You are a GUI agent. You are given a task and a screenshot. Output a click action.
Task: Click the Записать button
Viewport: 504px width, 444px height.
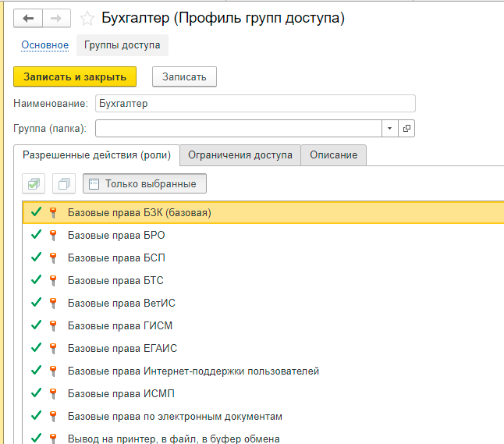tap(184, 76)
